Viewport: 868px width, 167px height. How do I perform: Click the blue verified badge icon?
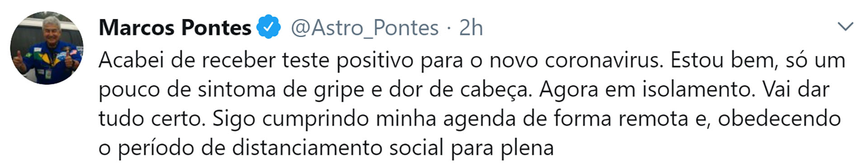269,27
